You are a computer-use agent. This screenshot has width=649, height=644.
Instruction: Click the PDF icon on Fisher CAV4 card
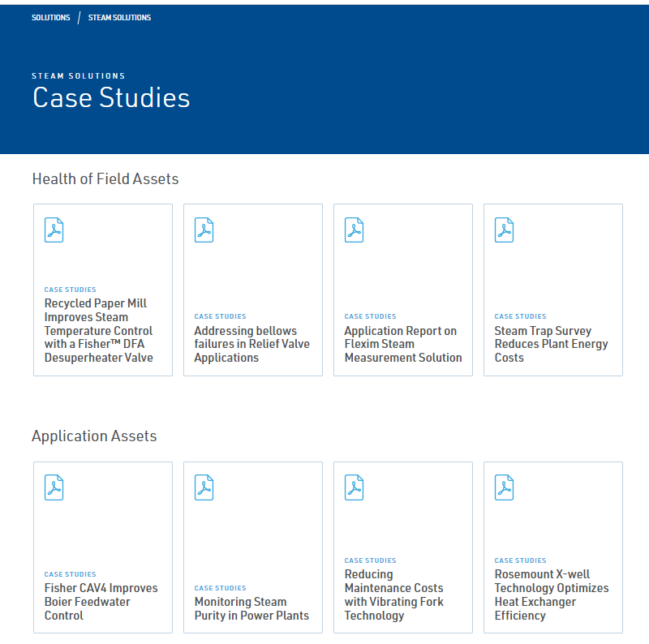click(54, 487)
